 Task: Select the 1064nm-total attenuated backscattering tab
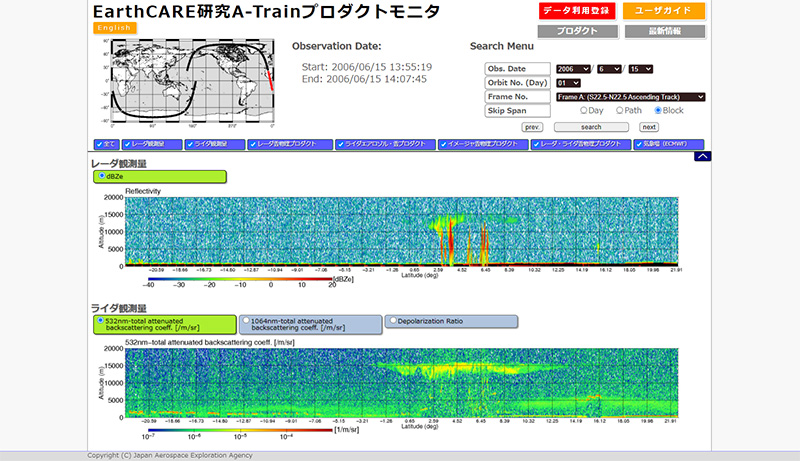[310, 324]
